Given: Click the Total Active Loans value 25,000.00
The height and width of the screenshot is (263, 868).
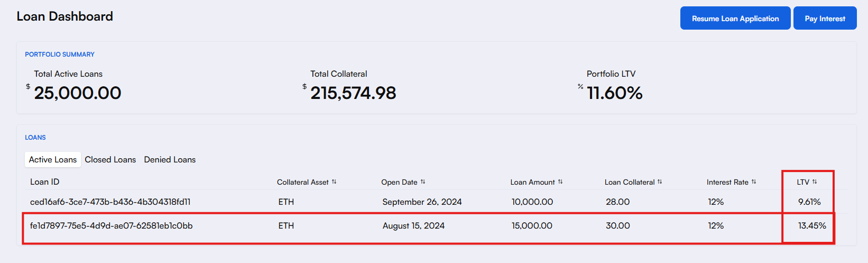Looking at the screenshot, I should coord(78,93).
